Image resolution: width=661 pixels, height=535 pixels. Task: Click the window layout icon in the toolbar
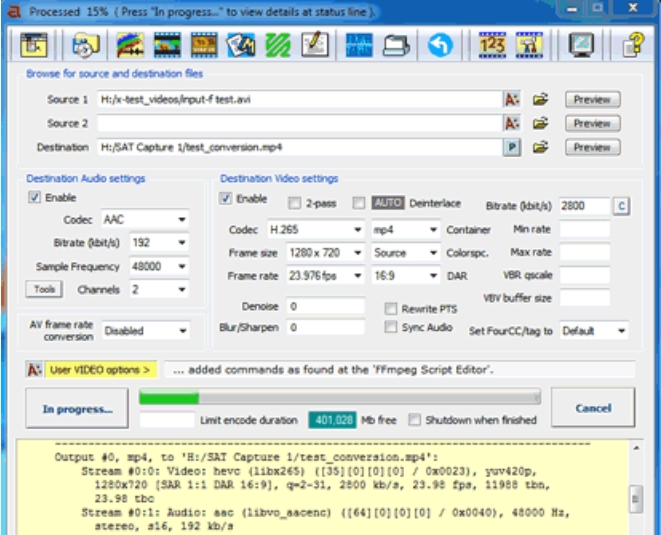coord(34,45)
